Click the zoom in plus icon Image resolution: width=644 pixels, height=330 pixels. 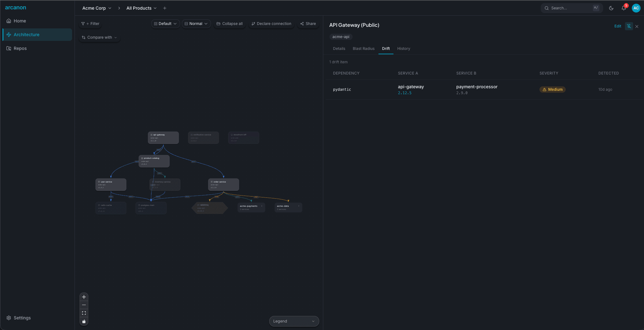84,297
